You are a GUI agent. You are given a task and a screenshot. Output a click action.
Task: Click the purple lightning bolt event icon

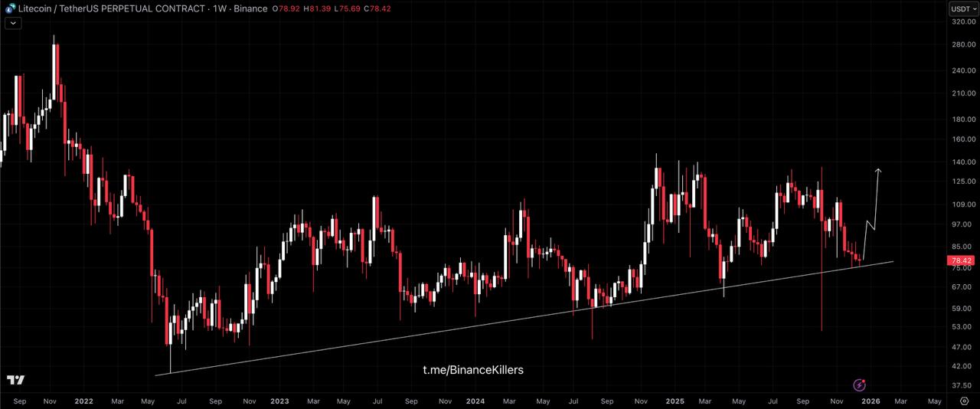pyautogui.click(x=860, y=384)
